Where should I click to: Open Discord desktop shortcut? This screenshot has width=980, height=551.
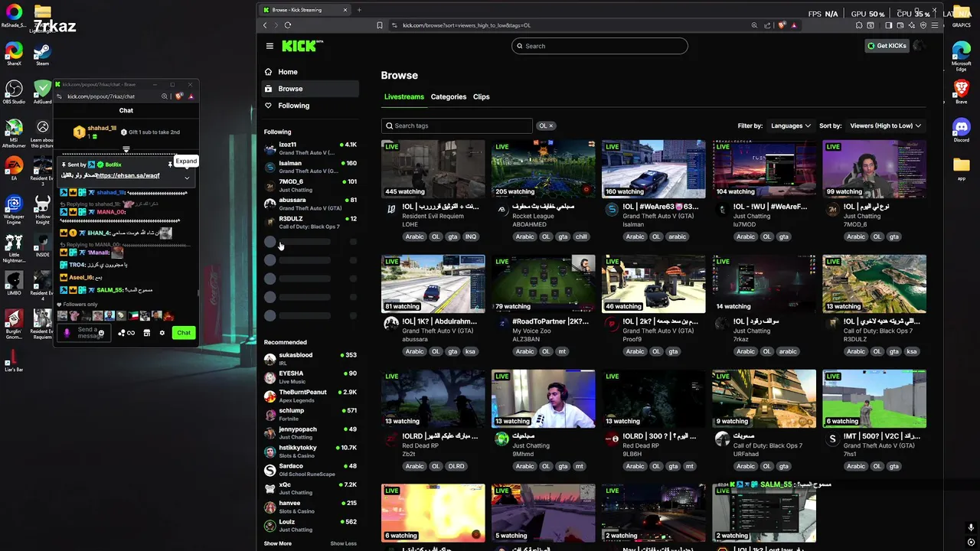(x=961, y=129)
